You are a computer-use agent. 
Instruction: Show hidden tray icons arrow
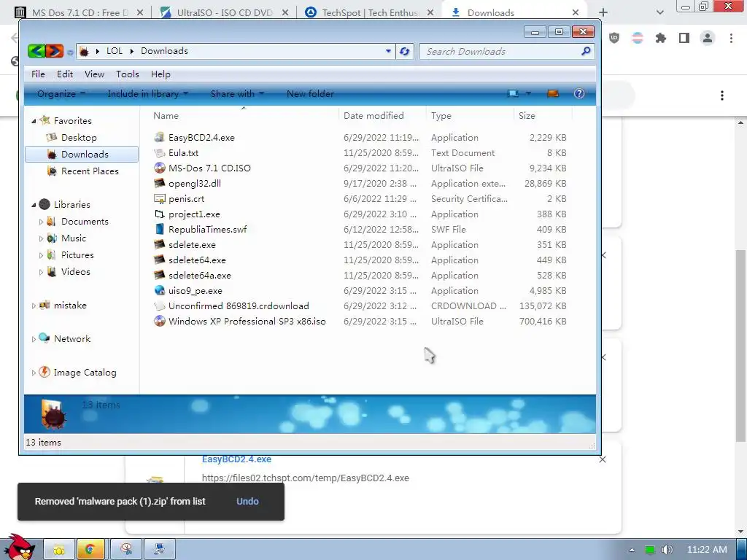[x=632, y=550]
